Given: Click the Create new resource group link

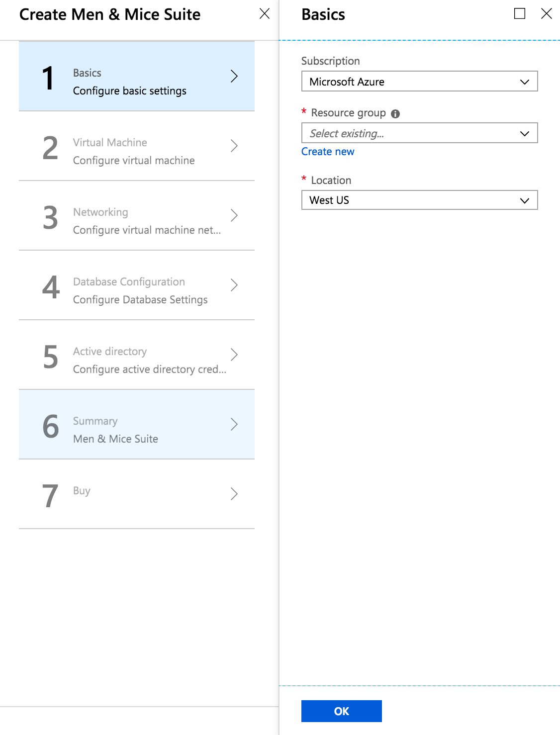Looking at the screenshot, I should pos(328,152).
